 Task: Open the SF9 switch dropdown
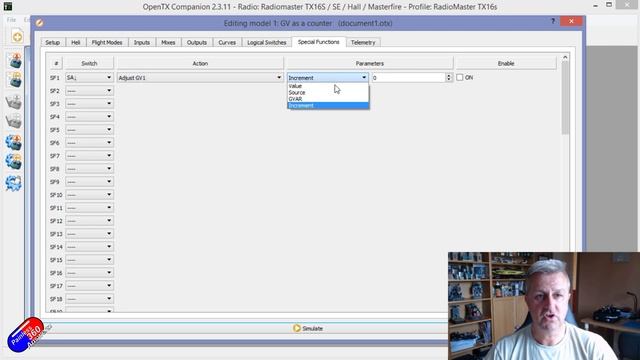pyautogui.click(x=89, y=182)
